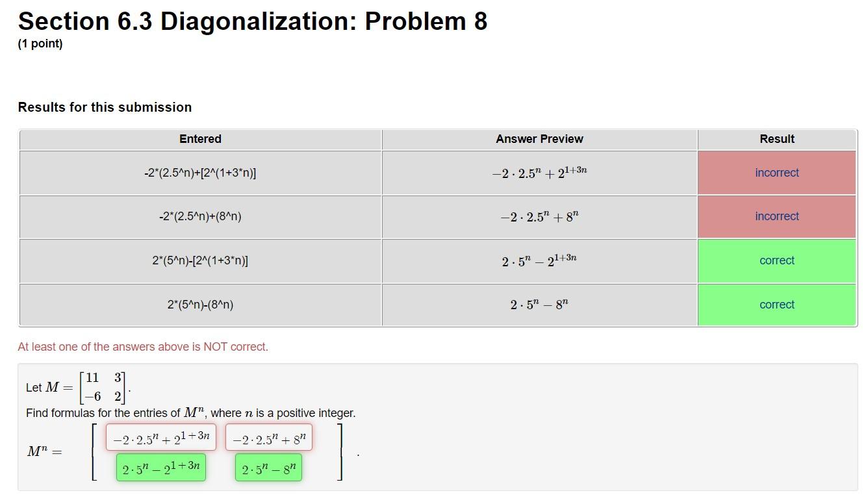Click entered answer 2*(5^n)-[2^(1+3*n)]

200,260
